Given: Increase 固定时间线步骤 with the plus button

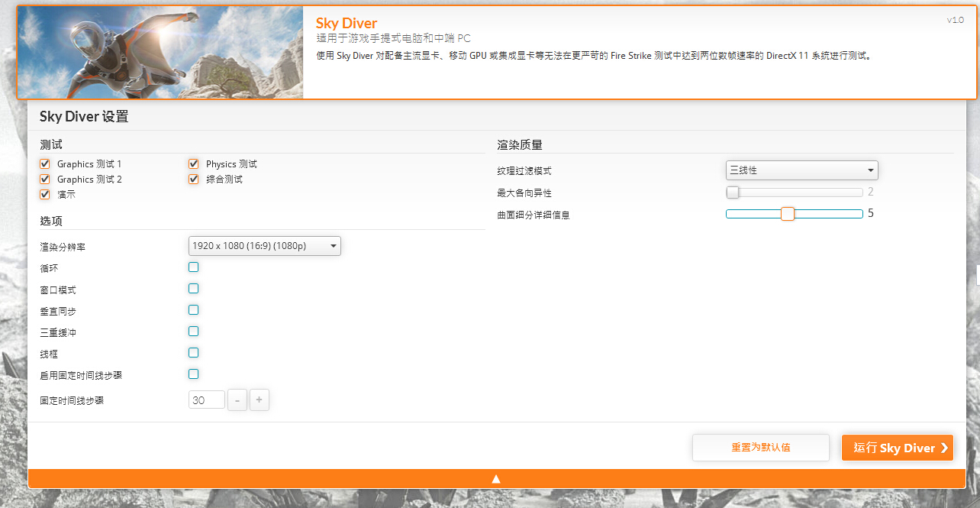Looking at the screenshot, I should (260, 400).
